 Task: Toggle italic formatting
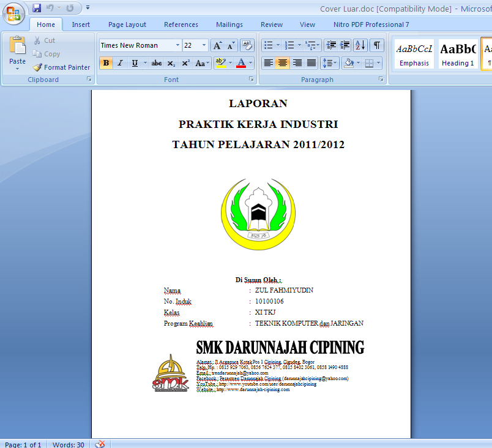click(120, 63)
